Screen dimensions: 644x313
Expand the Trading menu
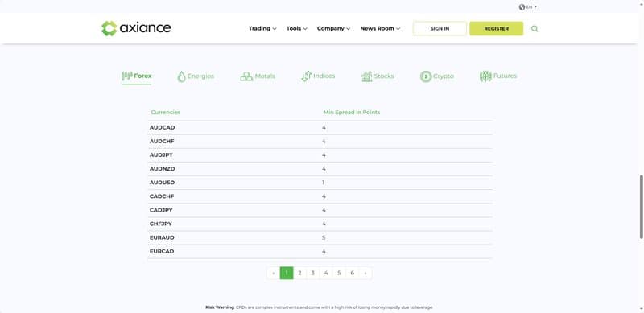point(262,28)
